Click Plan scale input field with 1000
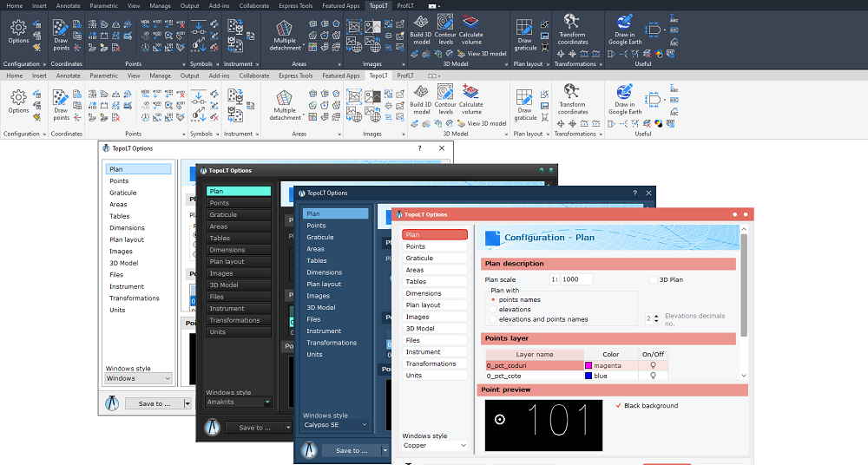Viewport: 868px width, 465px height. pos(576,279)
